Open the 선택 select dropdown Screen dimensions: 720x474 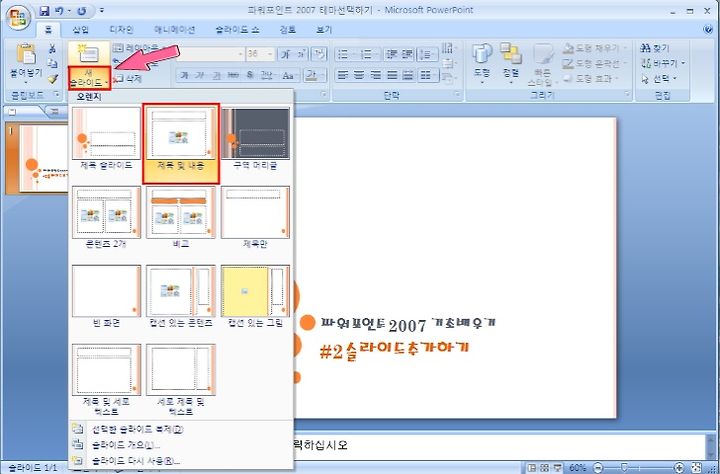click(x=659, y=79)
